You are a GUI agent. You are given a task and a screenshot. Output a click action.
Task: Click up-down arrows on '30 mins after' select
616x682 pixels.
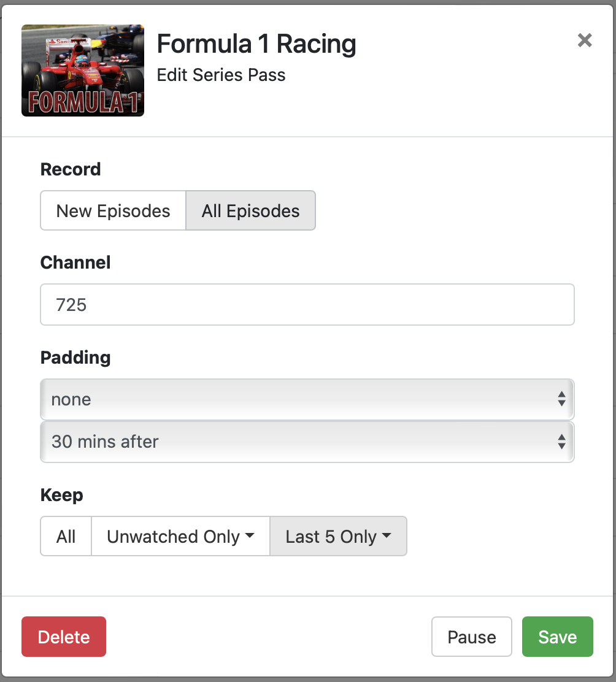561,442
